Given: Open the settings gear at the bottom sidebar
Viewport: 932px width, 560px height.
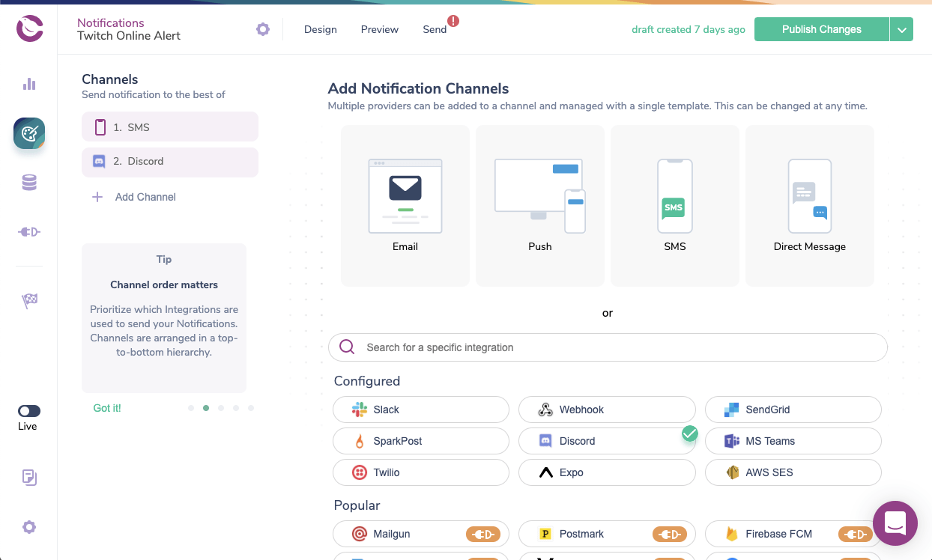Looking at the screenshot, I should (x=28, y=527).
